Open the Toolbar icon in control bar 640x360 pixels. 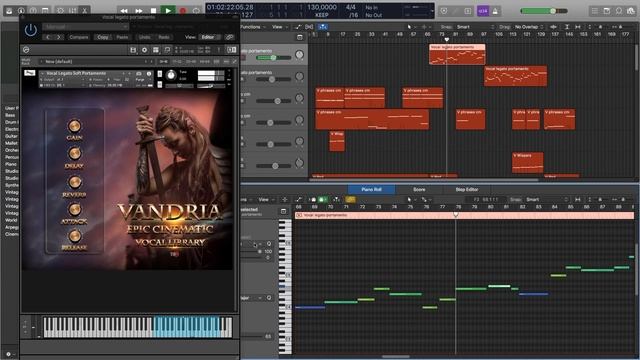45,10
